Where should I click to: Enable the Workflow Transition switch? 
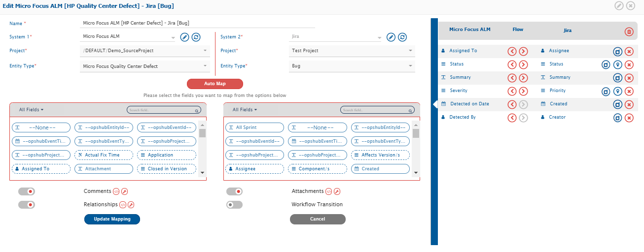point(234,205)
